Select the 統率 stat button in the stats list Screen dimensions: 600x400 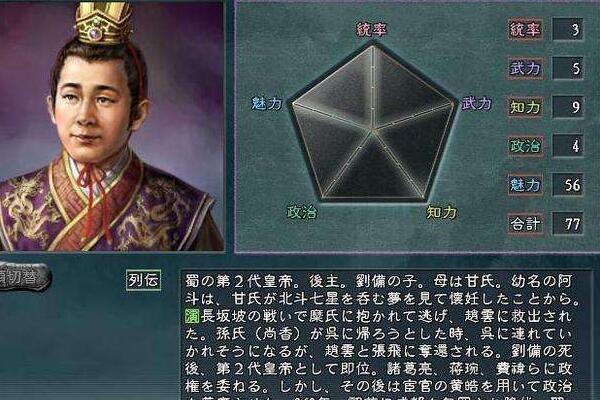tap(525, 29)
